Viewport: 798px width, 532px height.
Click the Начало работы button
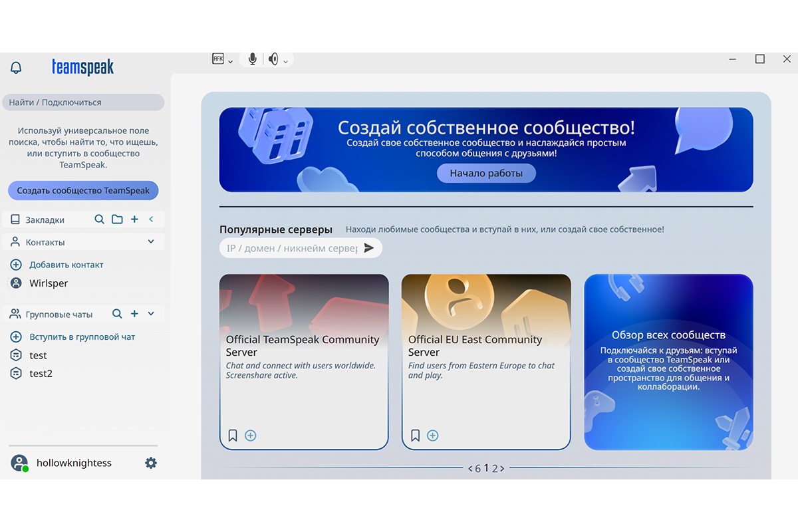pyautogui.click(x=486, y=174)
